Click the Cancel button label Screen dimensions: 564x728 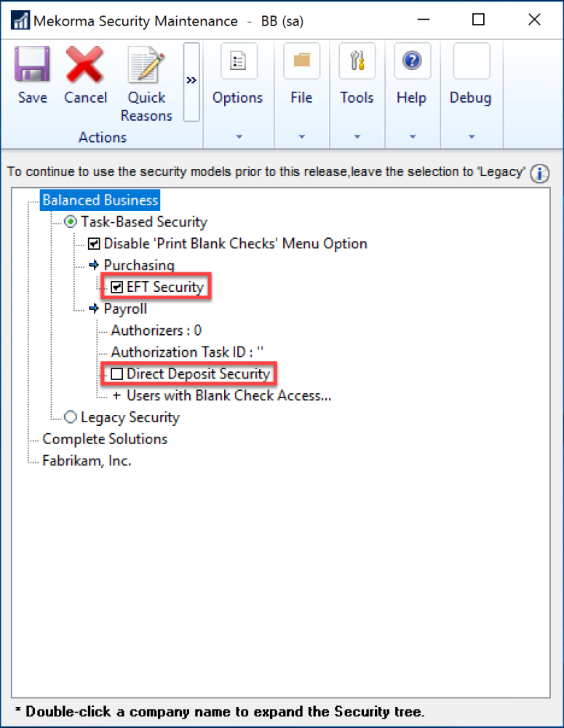(85, 98)
